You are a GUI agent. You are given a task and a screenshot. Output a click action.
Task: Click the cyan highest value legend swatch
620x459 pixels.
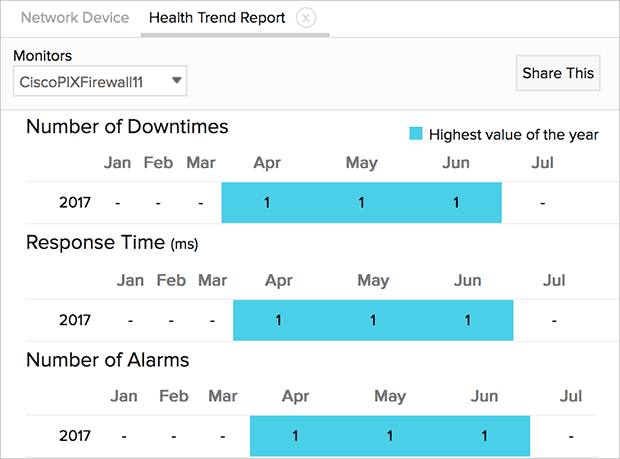pyautogui.click(x=416, y=134)
